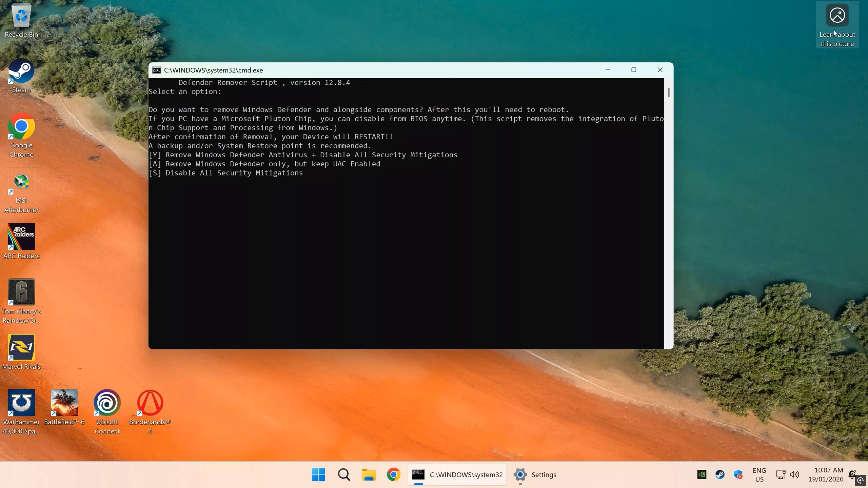Click the cmd window vertical scrollbar thumb

click(x=669, y=92)
